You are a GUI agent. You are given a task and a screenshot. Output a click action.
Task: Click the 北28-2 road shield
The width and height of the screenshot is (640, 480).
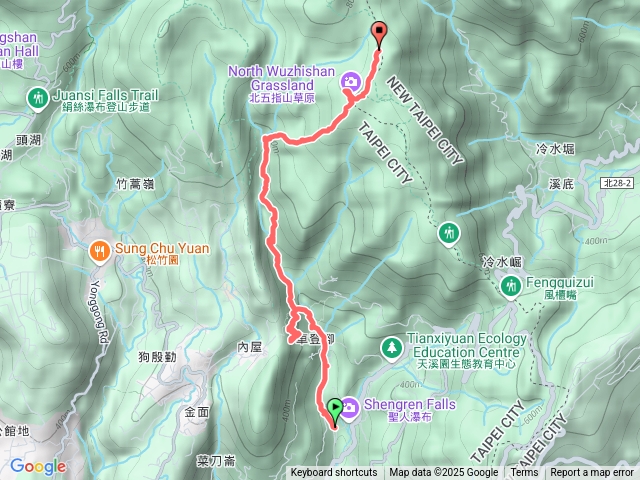coord(618,183)
